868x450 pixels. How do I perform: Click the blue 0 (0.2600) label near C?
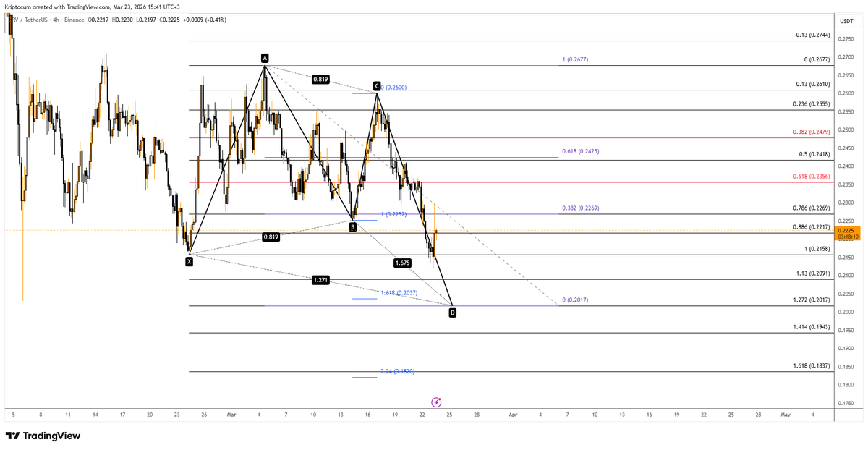coord(393,88)
